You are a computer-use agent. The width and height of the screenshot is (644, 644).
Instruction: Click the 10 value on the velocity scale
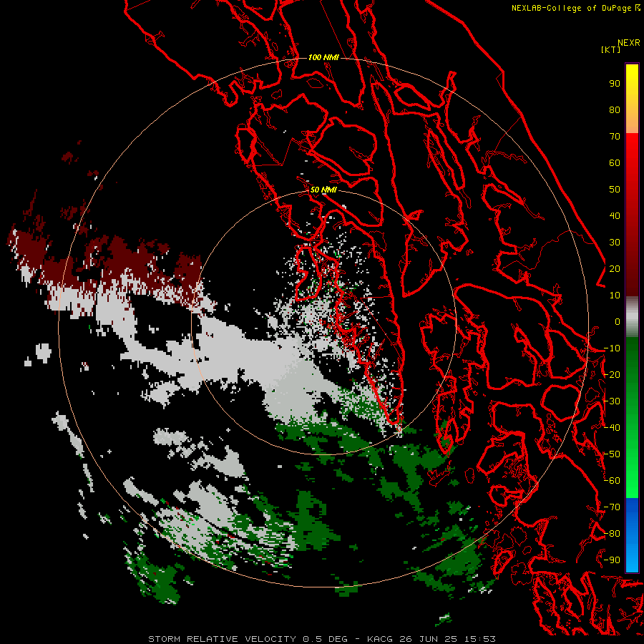tap(615, 296)
